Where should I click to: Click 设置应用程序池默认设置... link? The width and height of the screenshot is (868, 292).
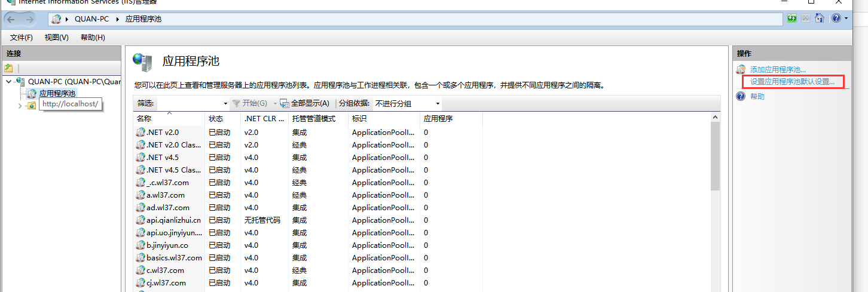[x=792, y=82]
